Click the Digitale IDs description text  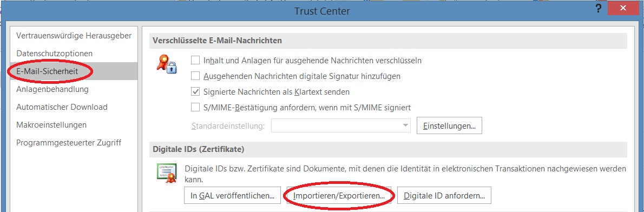(x=405, y=174)
